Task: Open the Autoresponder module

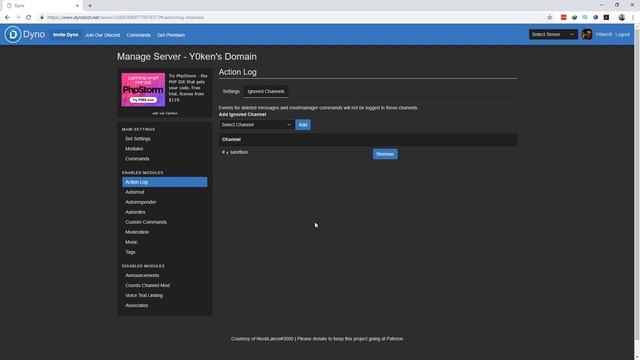Action: 164,202
